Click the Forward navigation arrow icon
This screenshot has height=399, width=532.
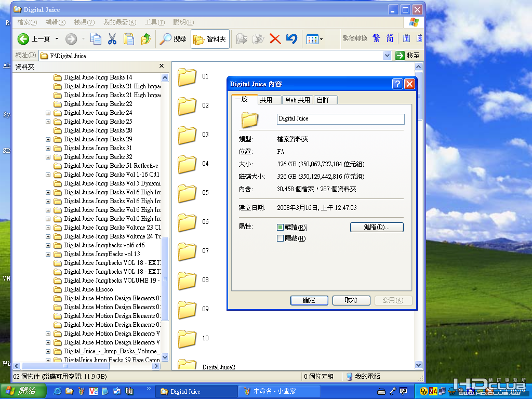[71, 39]
